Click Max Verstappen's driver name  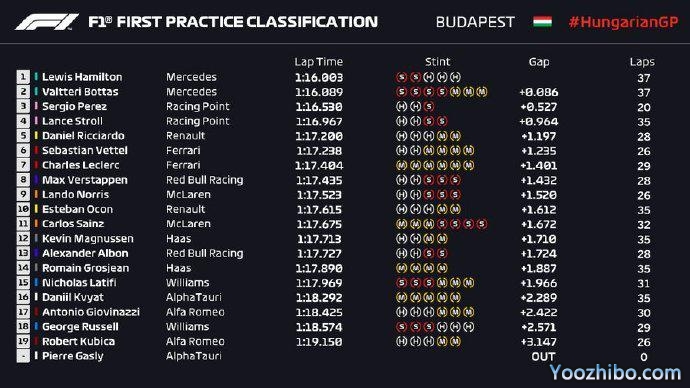coord(85,180)
